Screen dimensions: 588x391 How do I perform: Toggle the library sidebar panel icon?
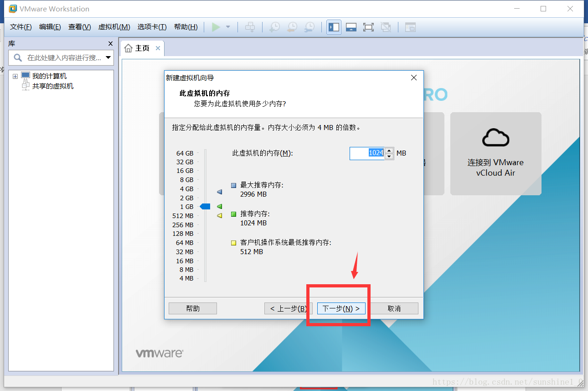click(x=333, y=27)
